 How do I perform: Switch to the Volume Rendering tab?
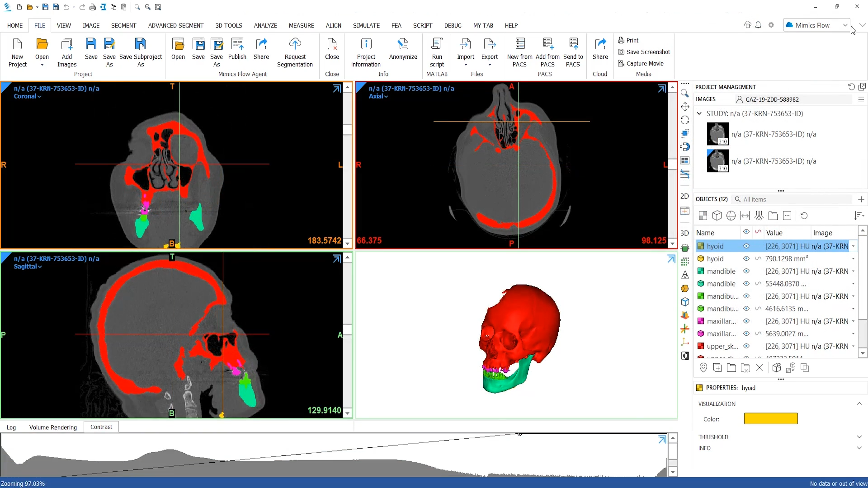coord(53,427)
